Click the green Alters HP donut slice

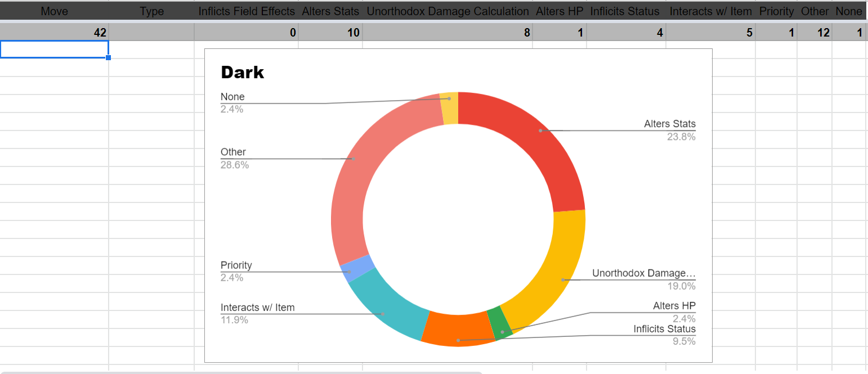pyautogui.click(x=500, y=322)
